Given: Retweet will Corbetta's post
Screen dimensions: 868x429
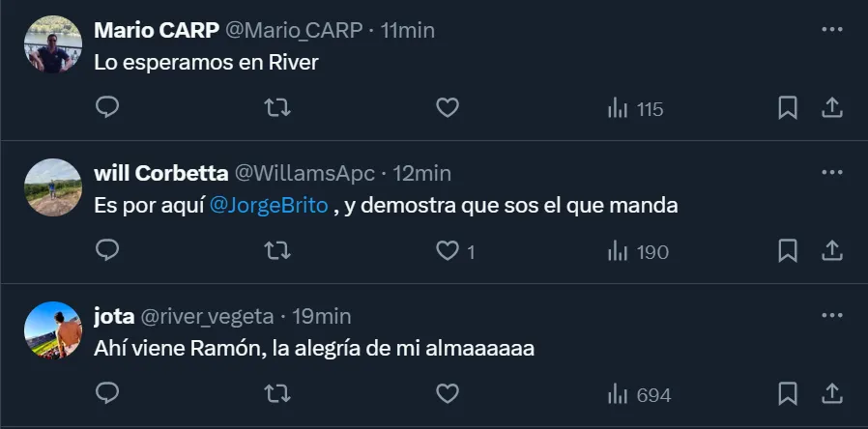Looking at the screenshot, I should [277, 251].
